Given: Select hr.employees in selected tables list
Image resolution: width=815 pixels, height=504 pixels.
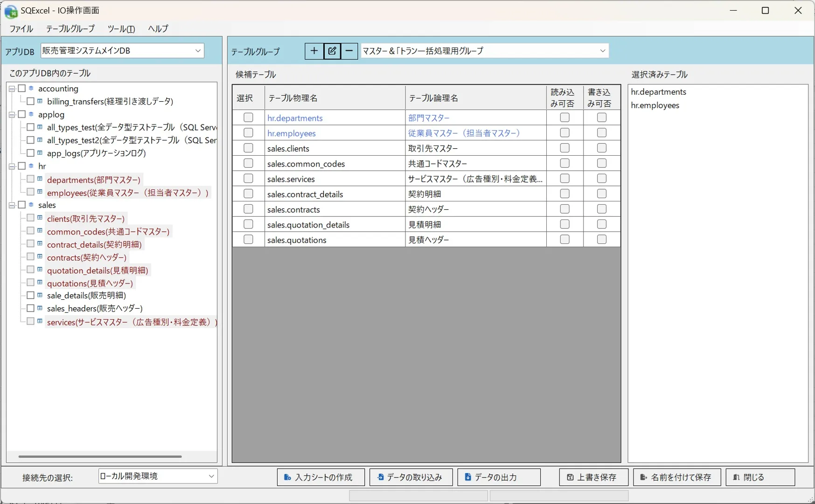Looking at the screenshot, I should [x=655, y=105].
